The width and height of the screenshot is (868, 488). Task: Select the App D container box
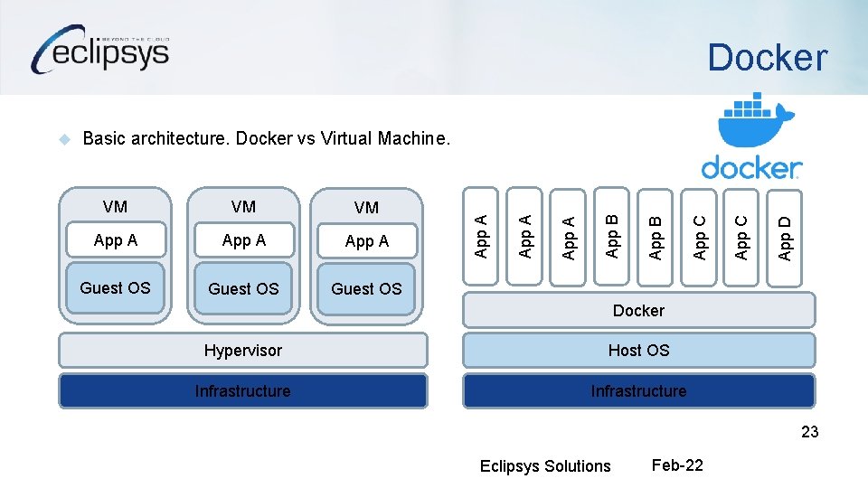785,239
